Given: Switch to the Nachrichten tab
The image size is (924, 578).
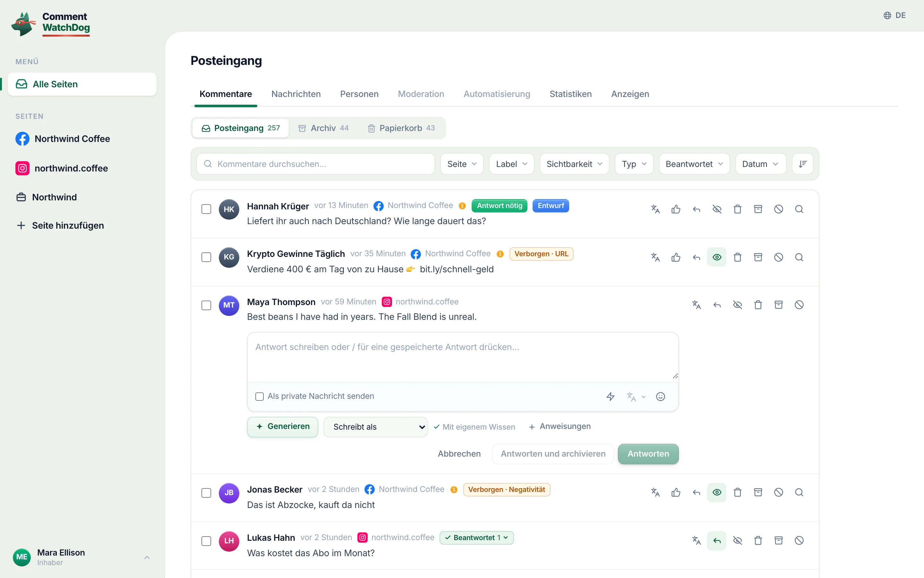Looking at the screenshot, I should [296, 94].
